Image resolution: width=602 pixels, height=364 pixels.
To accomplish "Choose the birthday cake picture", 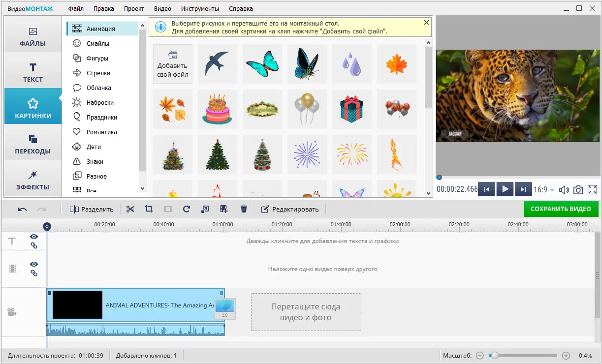I will pyautogui.click(x=218, y=109).
